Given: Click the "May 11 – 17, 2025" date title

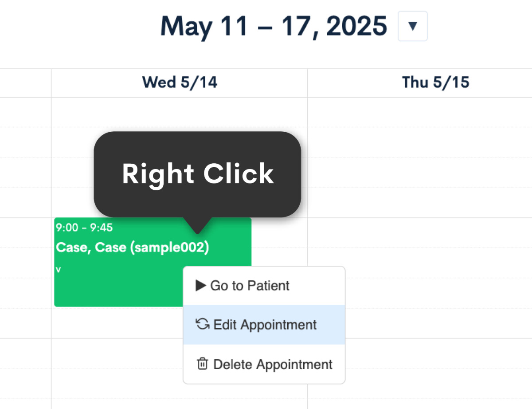Looking at the screenshot, I should pos(274,26).
